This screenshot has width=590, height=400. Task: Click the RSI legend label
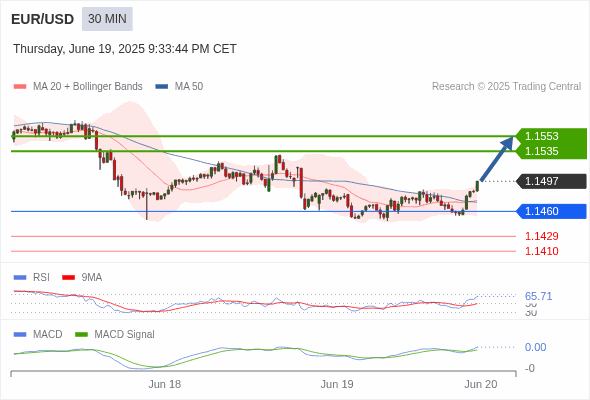pyautogui.click(x=41, y=278)
